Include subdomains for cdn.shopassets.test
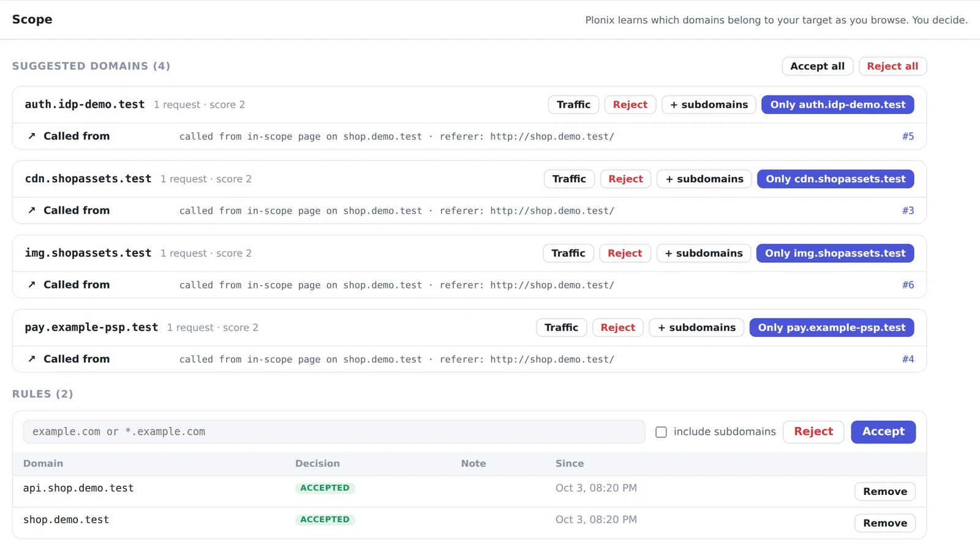 704,179
